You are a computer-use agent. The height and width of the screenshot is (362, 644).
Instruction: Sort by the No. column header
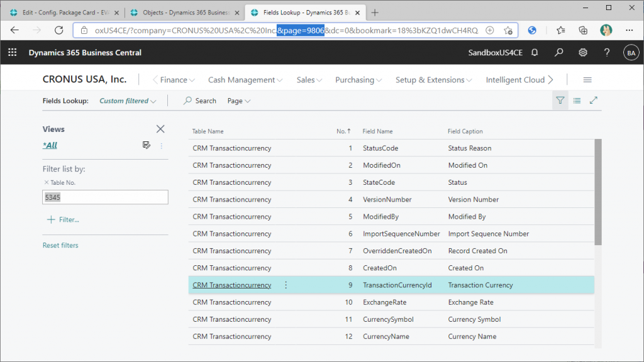343,131
